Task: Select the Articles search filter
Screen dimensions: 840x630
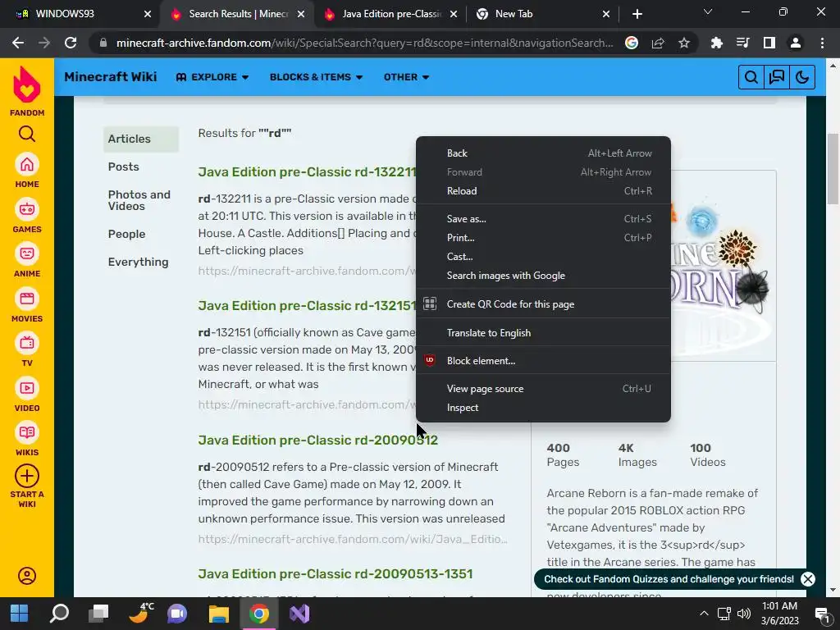Action: click(x=141, y=139)
